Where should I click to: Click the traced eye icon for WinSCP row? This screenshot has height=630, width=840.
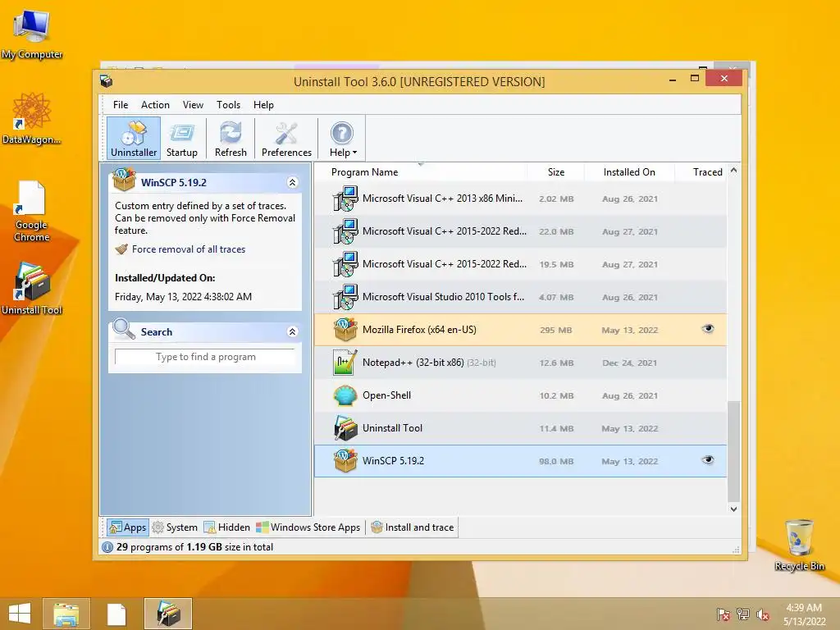(x=708, y=459)
